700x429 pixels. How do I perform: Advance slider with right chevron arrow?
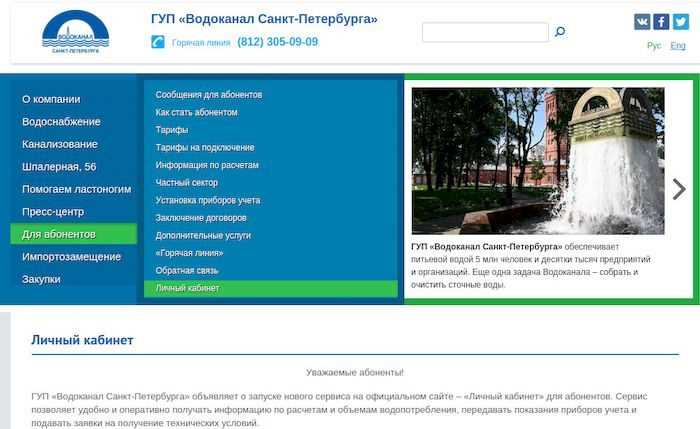coord(679,189)
